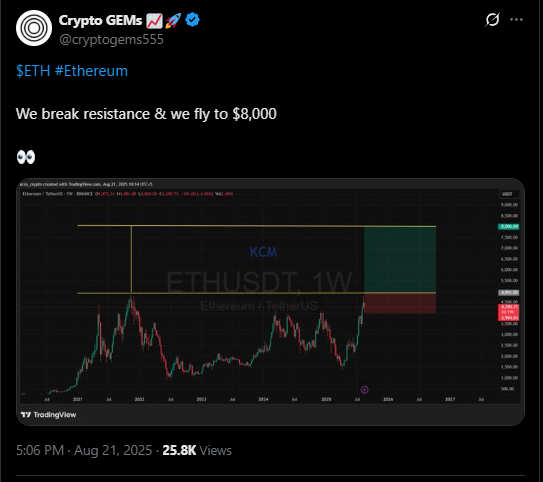This screenshot has width=543, height=482.
Task: Select the USDT currency label on chart
Action: click(x=508, y=194)
